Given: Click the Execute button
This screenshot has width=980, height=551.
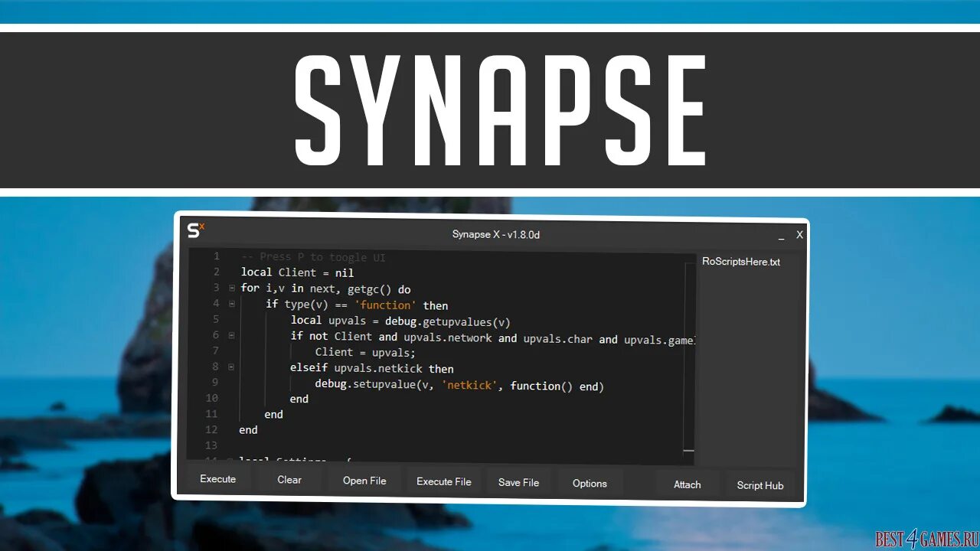Looking at the screenshot, I should pyautogui.click(x=218, y=479).
